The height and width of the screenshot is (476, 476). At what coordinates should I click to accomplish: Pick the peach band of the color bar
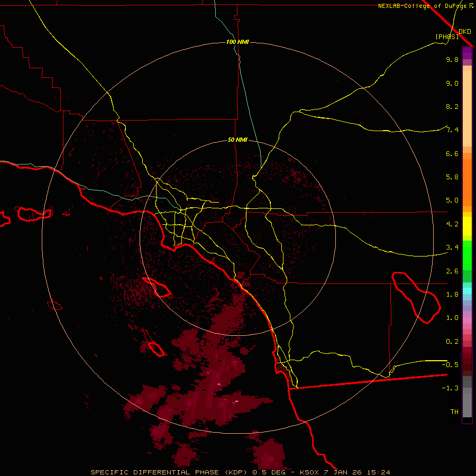coord(467,108)
